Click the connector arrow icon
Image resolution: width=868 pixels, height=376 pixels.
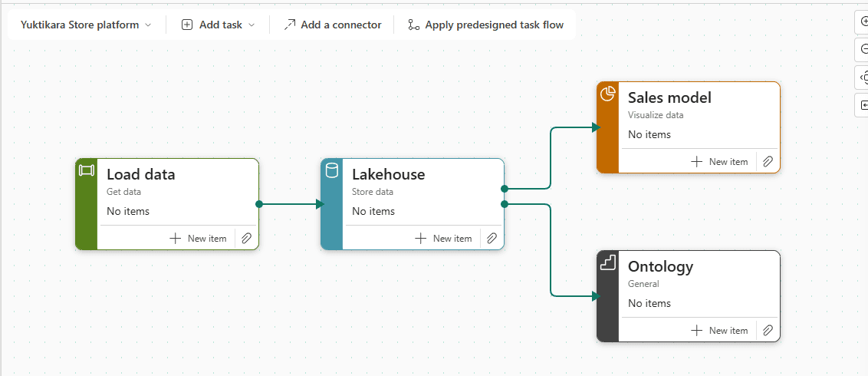tap(290, 25)
